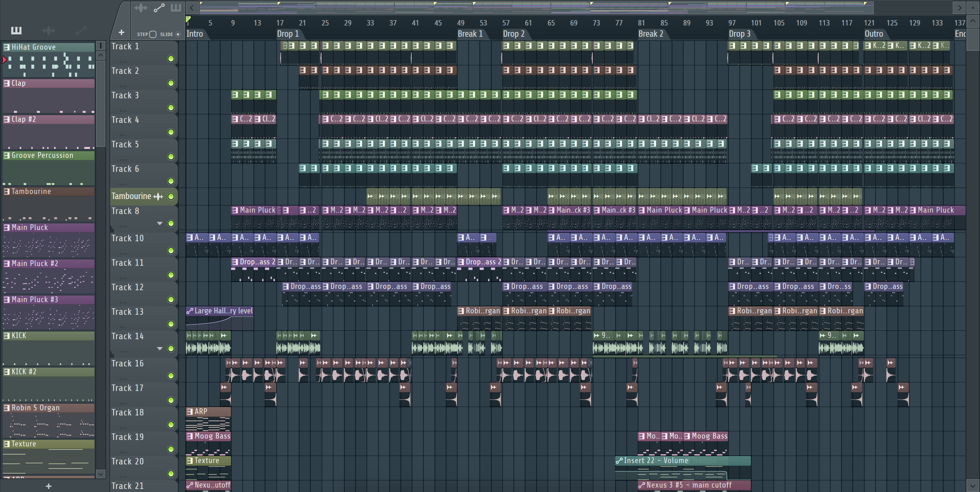This screenshot has height=492, width=980.
Task: Click the timeline overview right arrow
Action: click(960, 7)
